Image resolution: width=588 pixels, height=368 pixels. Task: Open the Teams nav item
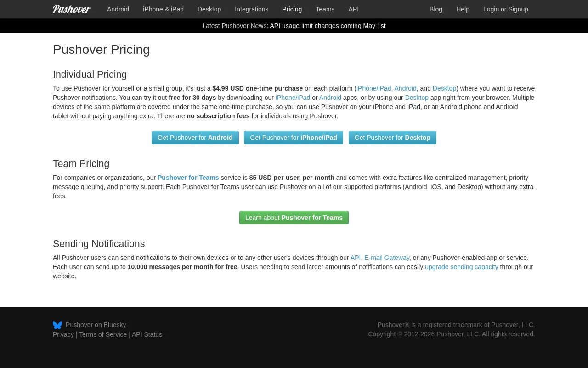(x=325, y=9)
